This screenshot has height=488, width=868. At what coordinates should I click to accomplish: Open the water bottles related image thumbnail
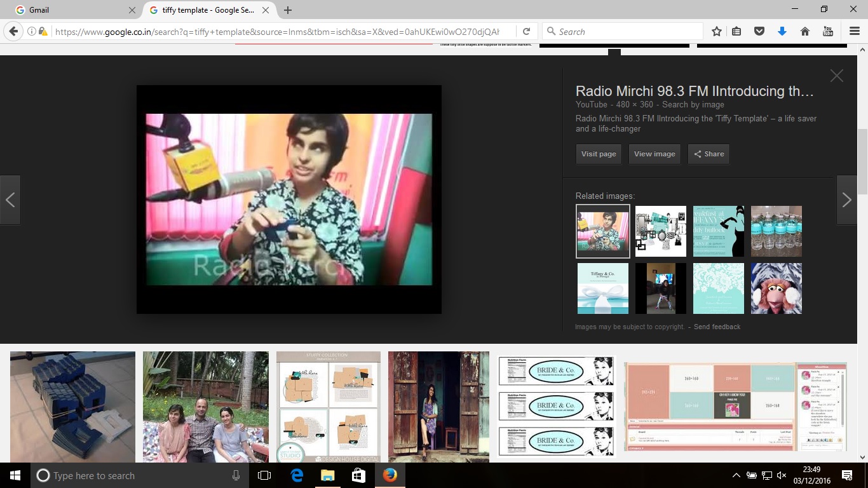coord(776,231)
